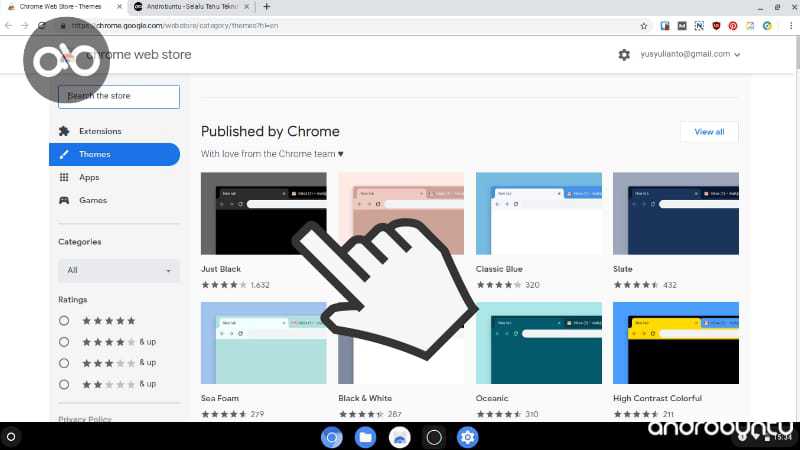
Task: Open the Files app from the shelf
Action: (365, 437)
